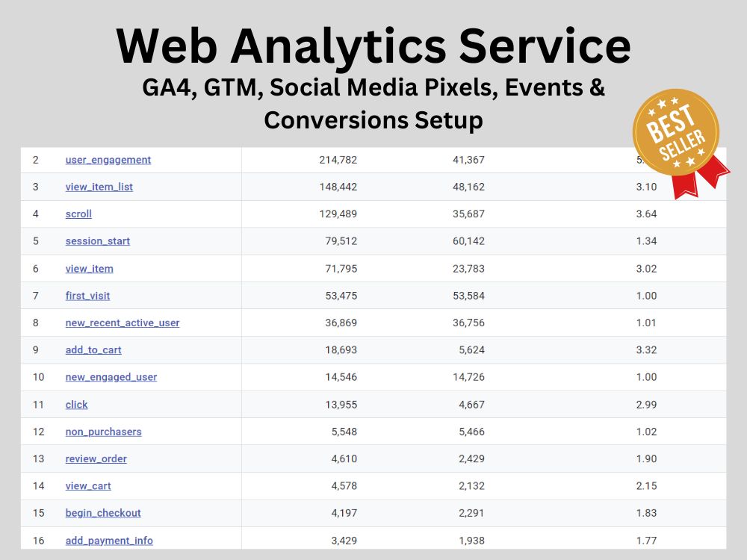This screenshot has height=560, width=747.
Task: Open the view_item_list event link
Action: click(x=99, y=187)
